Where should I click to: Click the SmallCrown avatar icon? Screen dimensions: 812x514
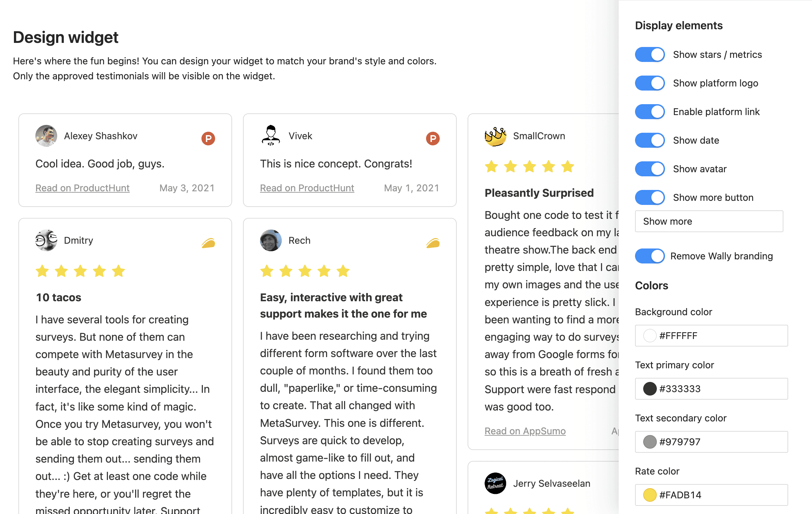(x=495, y=135)
